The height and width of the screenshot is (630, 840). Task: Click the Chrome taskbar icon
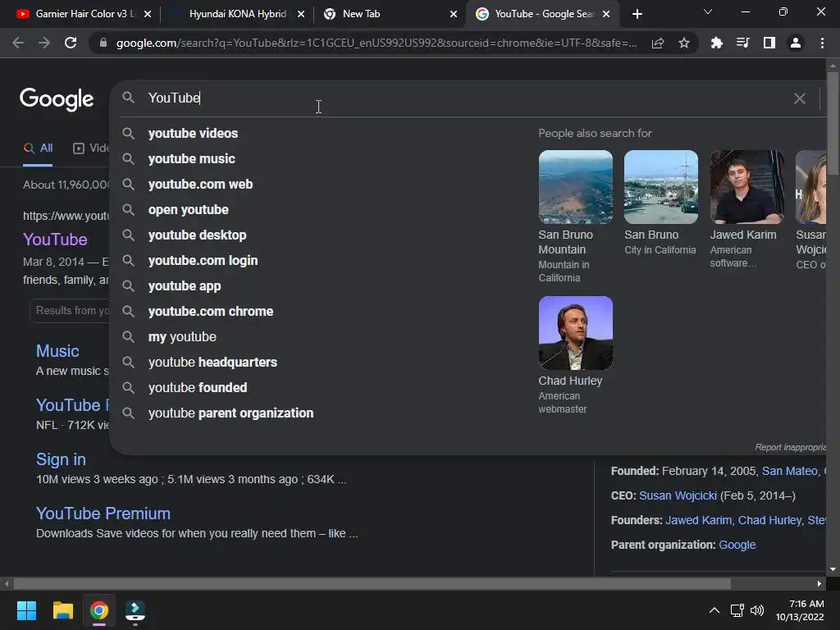point(99,610)
